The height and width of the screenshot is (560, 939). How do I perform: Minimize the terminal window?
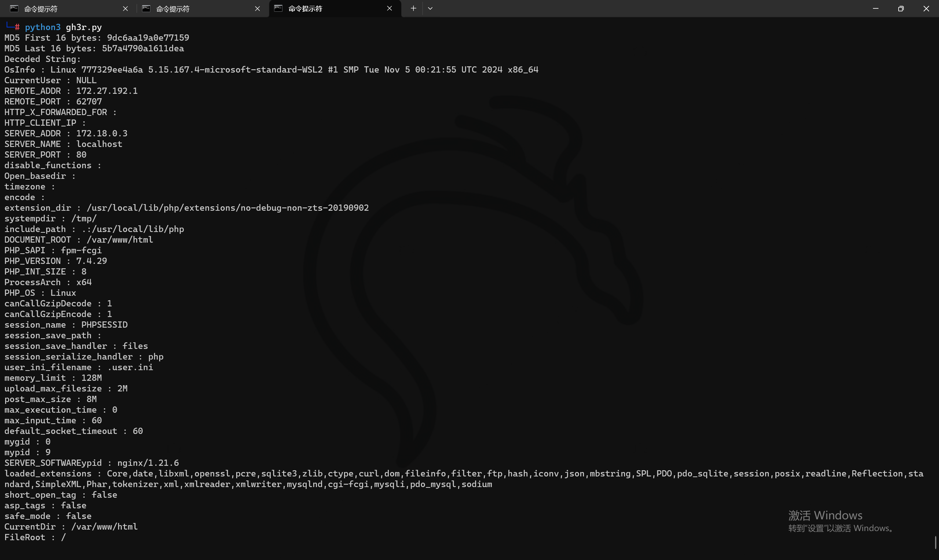[x=875, y=8]
